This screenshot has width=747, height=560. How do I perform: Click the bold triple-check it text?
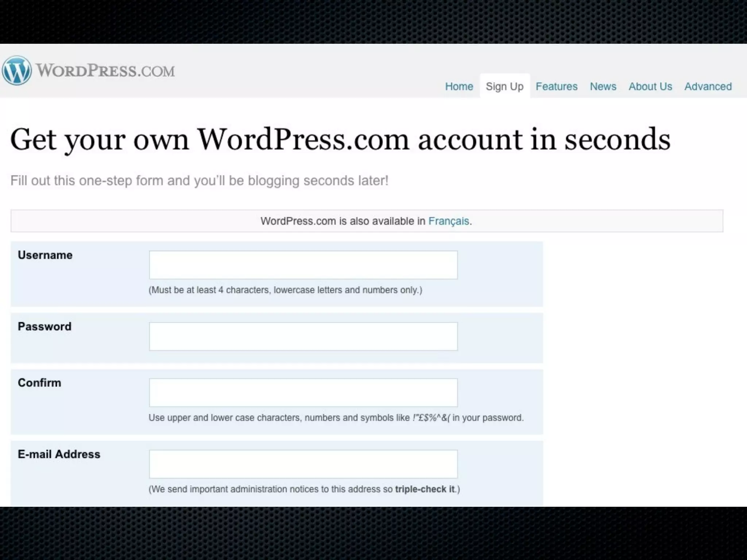[x=425, y=489]
